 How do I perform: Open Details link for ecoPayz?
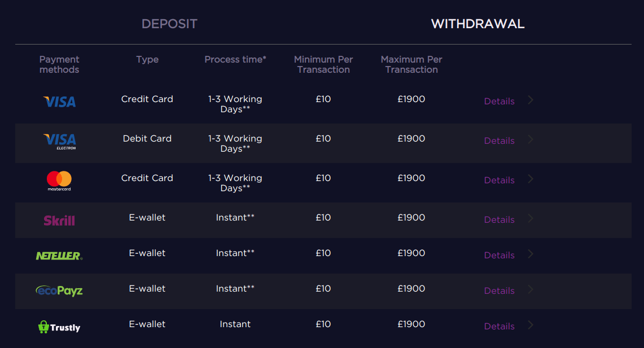[x=499, y=291]
